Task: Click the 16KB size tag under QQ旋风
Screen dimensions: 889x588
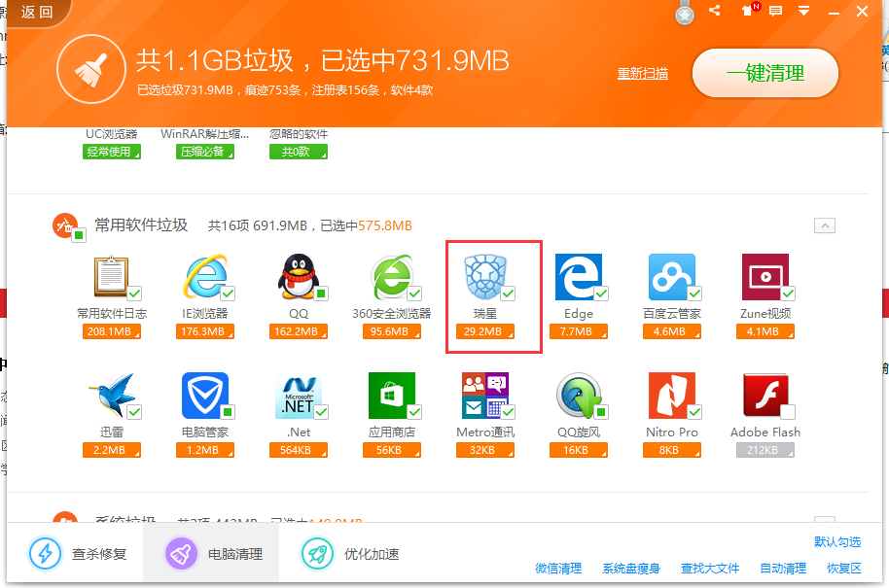Action: pos(579,450)
